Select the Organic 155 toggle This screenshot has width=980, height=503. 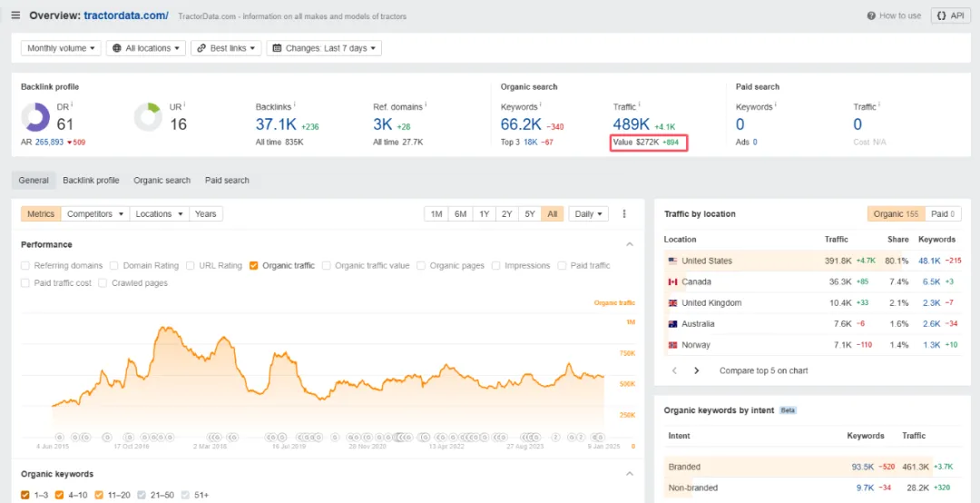896,214
